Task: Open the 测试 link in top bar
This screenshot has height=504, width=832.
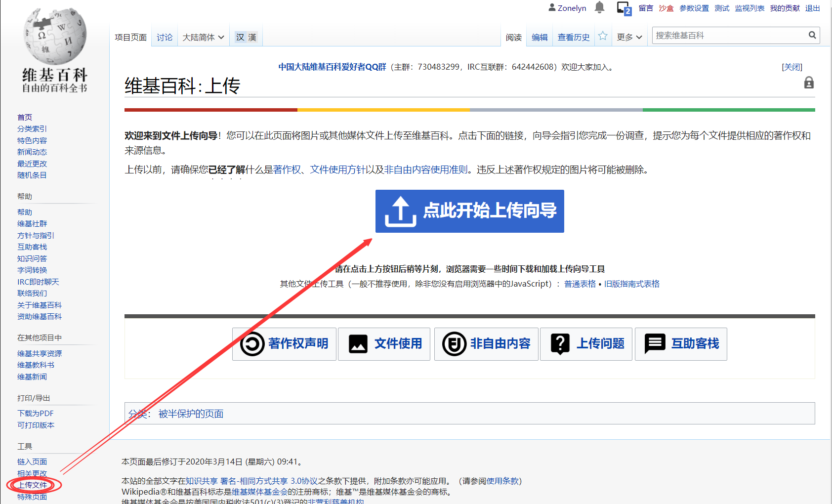Action: tap(722, 8)
